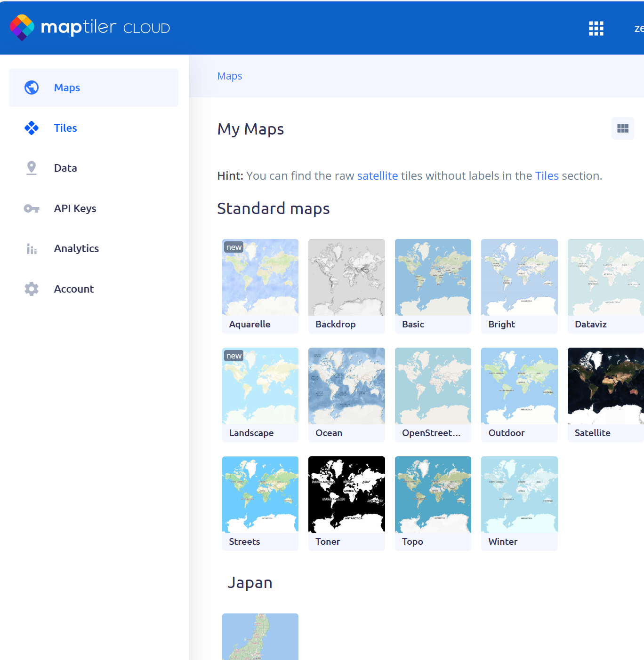Open the Tiles section from sidebar
The width and height of the screenshot is (644, 660).
(65, 128)
